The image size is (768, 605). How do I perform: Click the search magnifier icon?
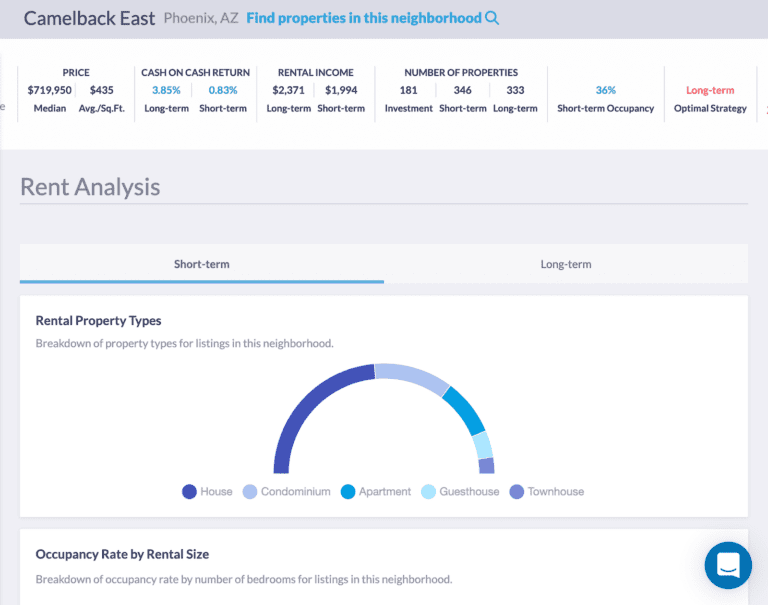tap(491, 18)
